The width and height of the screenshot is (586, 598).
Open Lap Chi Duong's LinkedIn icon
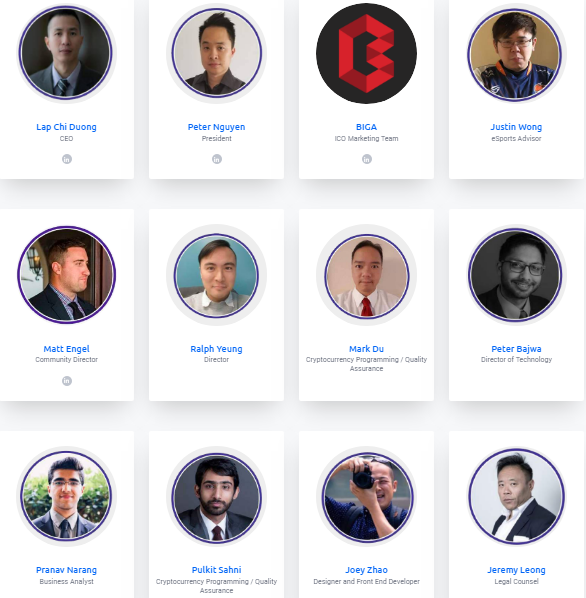tap(67, 159)
